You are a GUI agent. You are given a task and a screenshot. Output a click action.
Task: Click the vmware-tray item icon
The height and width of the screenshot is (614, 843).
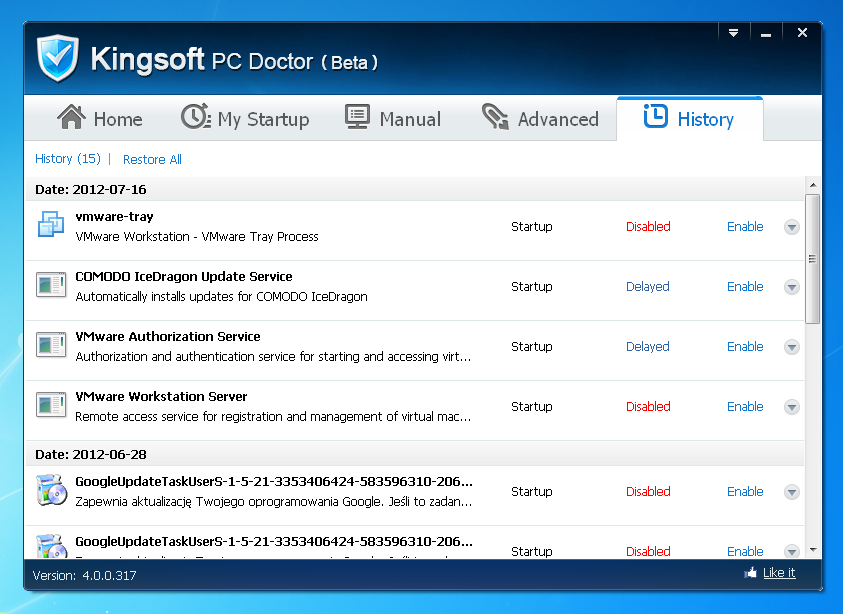(51, 224)
